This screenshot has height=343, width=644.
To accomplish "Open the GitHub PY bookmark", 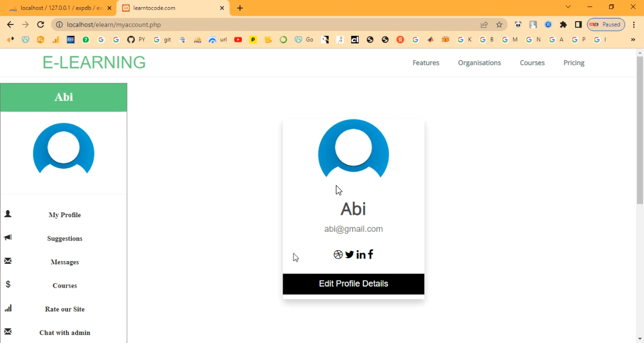I will tap(136, 40).
